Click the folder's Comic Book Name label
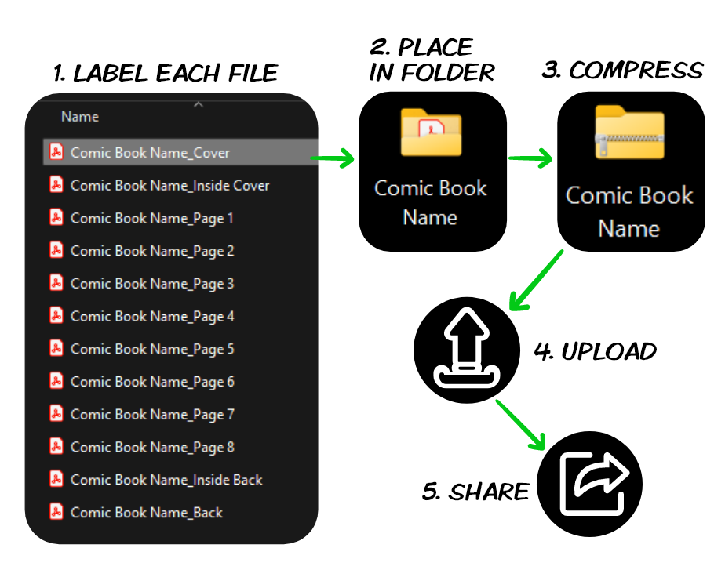 [x=431, y=202]
